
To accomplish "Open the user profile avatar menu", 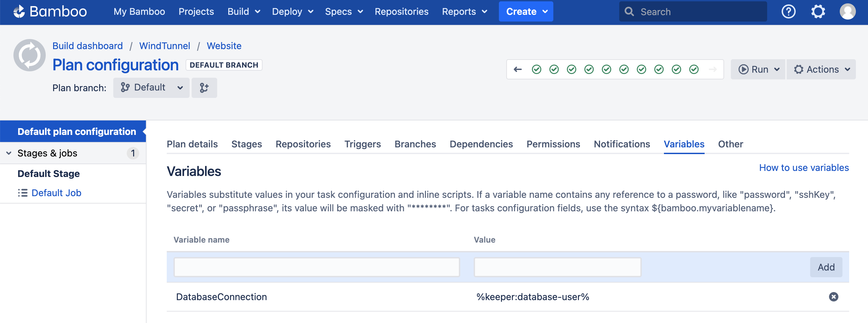I will 847,11.
